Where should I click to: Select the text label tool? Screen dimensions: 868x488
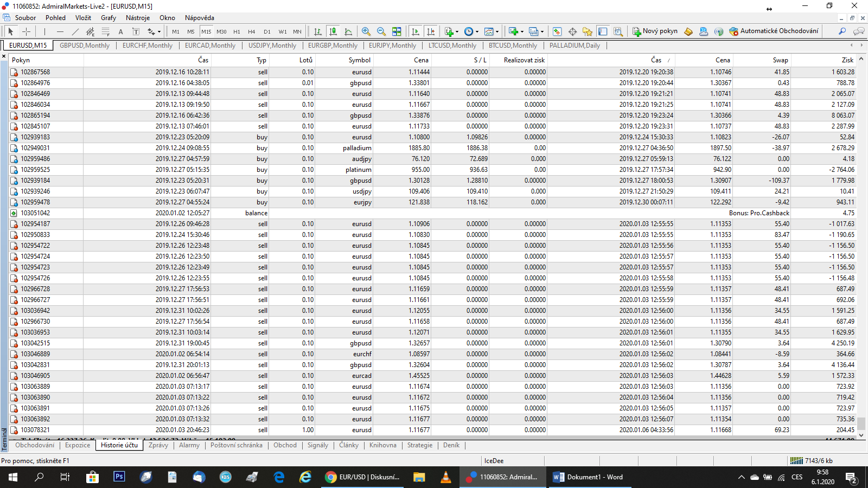136,31
